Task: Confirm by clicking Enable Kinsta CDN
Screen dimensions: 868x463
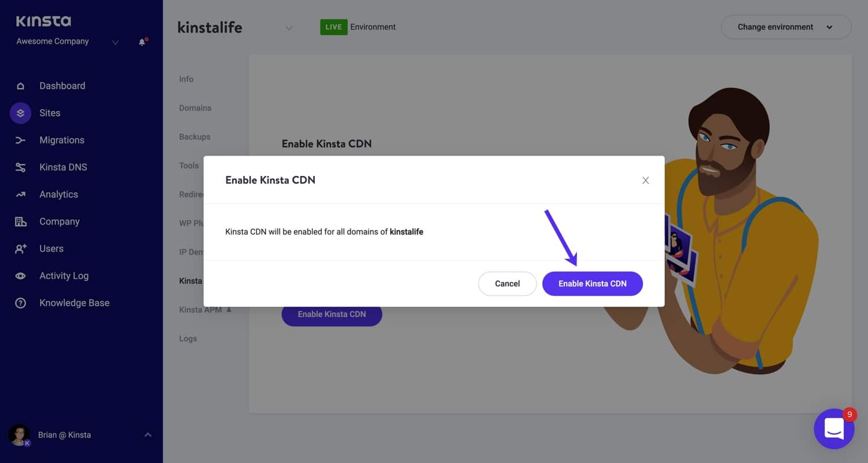Action: 592,284
